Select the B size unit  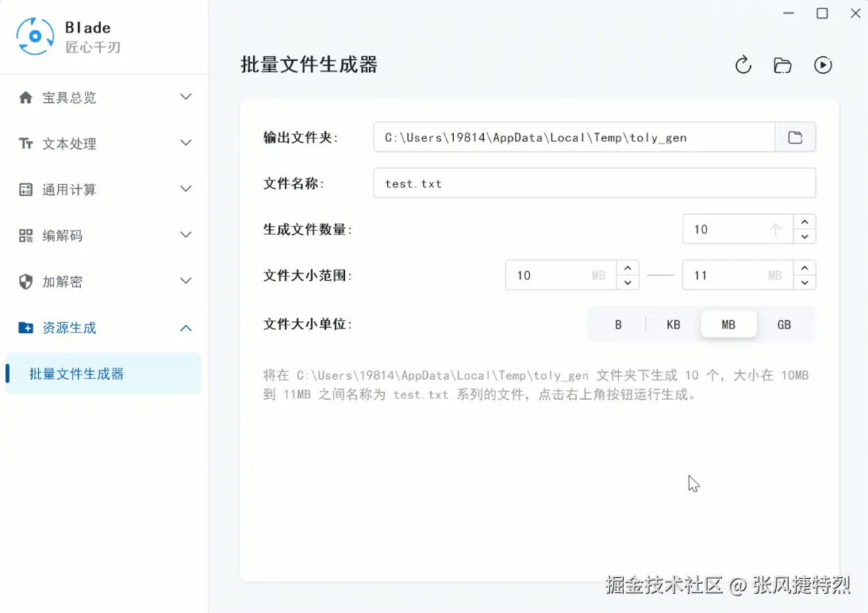[618, 325]
